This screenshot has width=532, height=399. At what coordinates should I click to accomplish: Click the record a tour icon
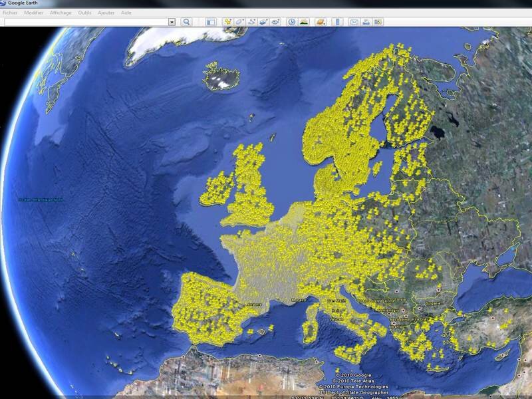(x=275, y=22)
